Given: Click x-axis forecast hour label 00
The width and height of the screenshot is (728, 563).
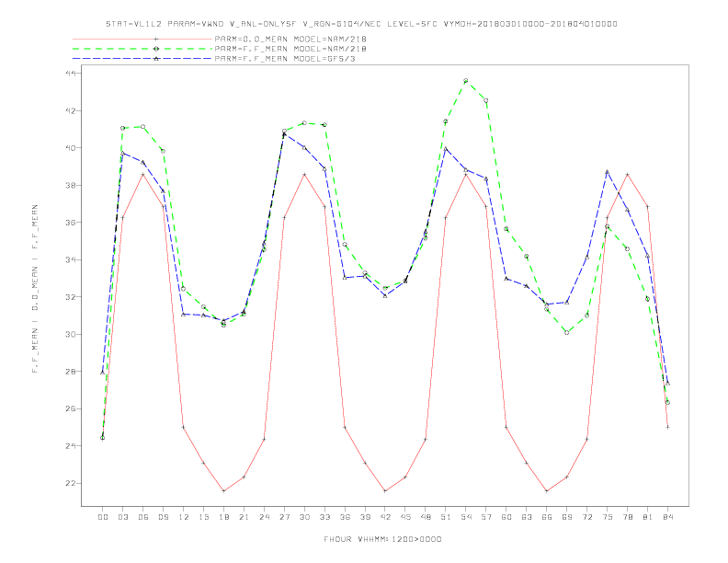Looking at the screenshot, I should [103, 517].
